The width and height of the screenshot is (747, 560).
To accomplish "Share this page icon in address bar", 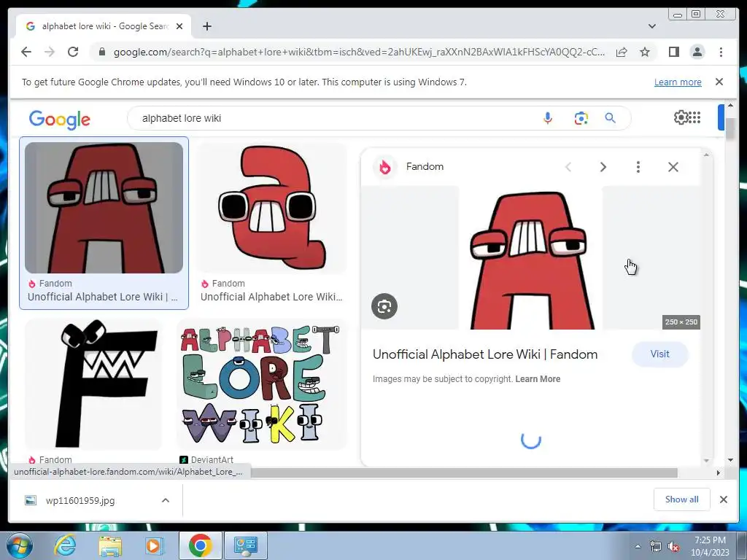I will pyautogui.click(x=622, y=52).
